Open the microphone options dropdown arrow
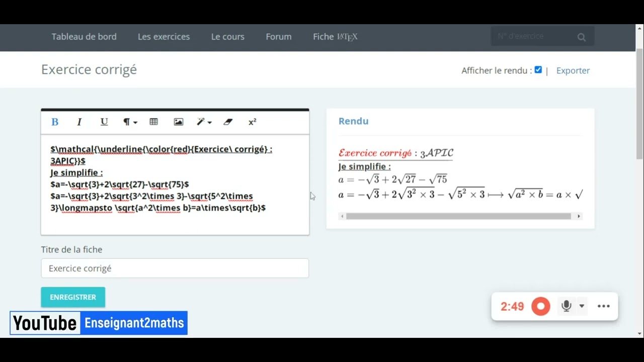Viewport: 644px width, 362px height. [582, 306]
